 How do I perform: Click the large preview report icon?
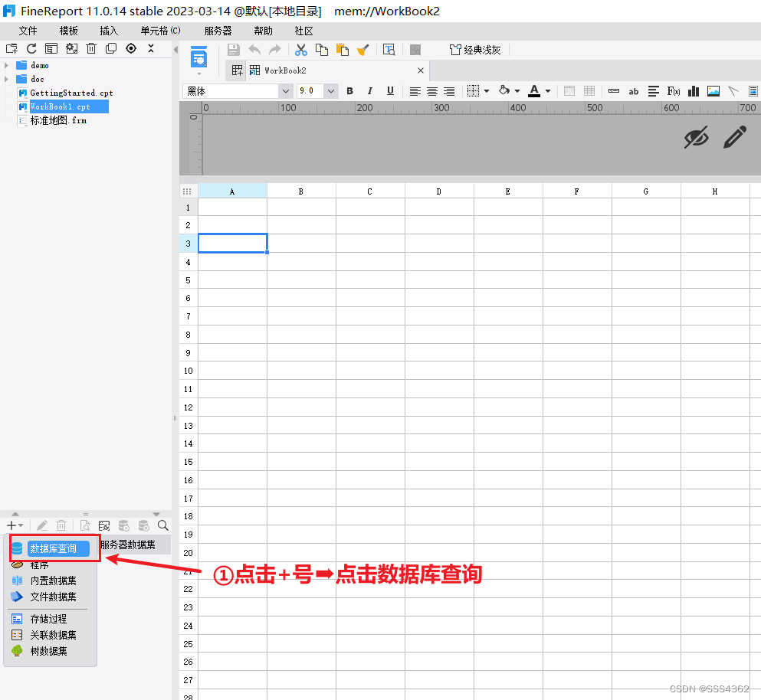199,57
